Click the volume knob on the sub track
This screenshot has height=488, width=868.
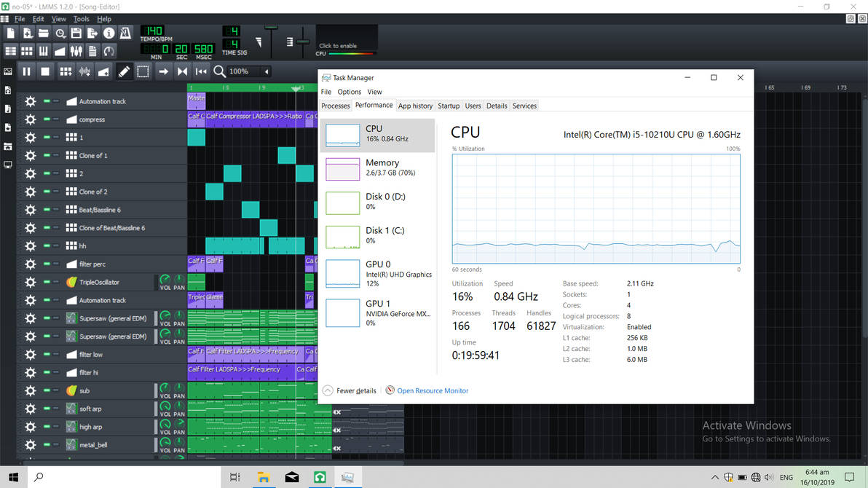coord(165,387)
